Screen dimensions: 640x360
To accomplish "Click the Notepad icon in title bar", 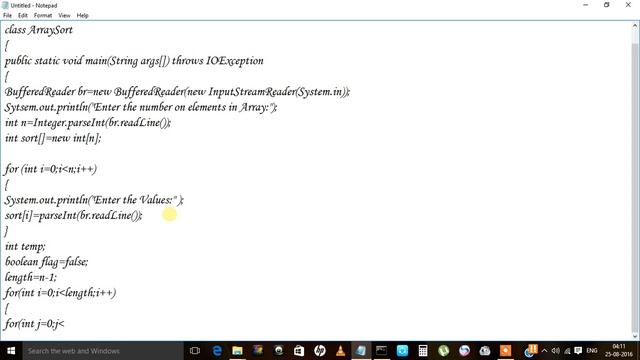I will tap(5, 5).
